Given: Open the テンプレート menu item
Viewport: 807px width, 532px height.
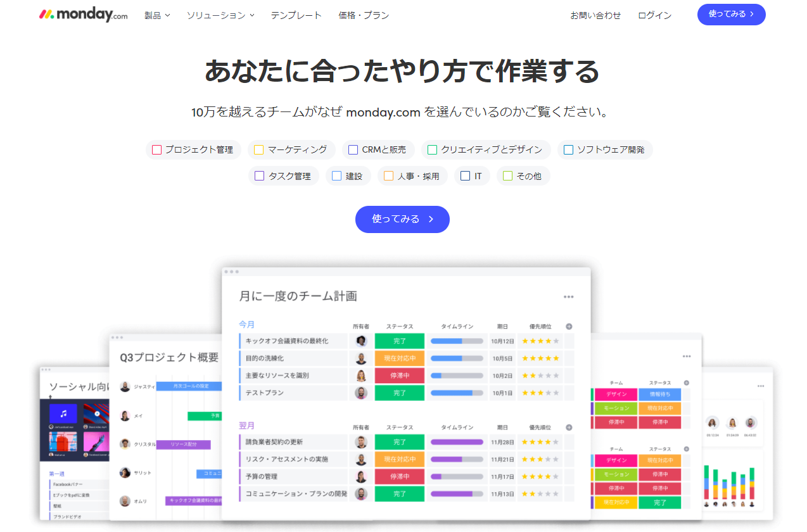Looking at the screenshot, I should tap(296, 15).
